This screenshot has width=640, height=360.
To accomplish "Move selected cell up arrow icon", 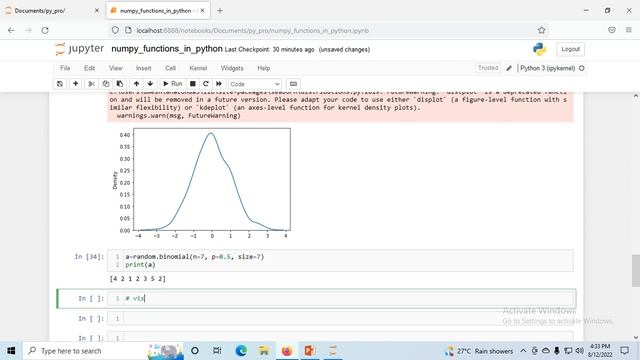I will [x=136, y=84].
